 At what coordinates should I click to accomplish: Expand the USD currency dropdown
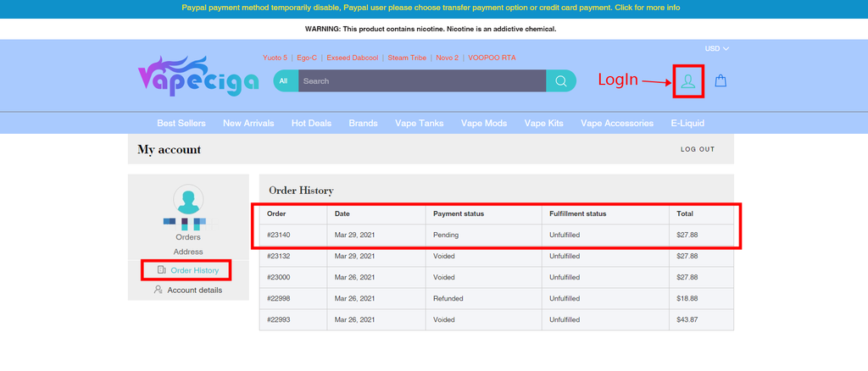716,48
